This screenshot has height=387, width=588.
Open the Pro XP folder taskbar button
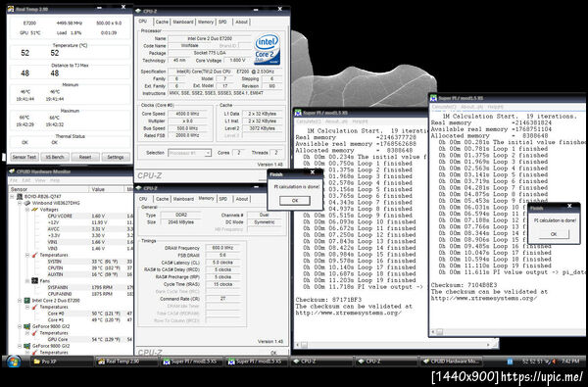[62, 362]
